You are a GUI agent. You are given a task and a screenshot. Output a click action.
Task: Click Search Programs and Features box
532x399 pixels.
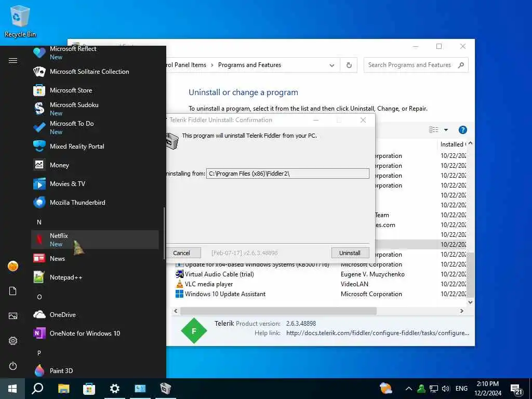tap(416, 65)
